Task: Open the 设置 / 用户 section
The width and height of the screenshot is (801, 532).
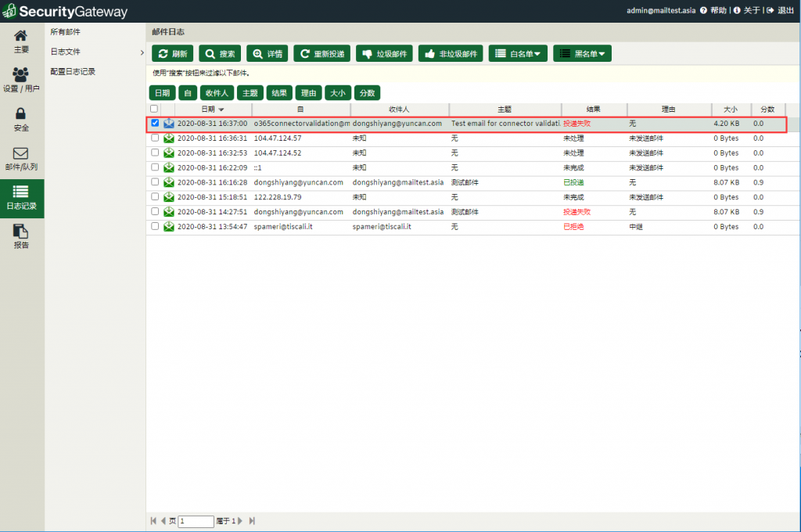Action: (21, 81)
